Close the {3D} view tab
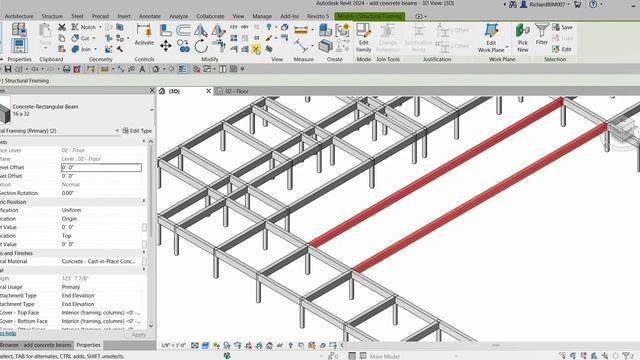Image resolution: width=640 pixels, height=360 pixels. pyautogui.click(x=209, y=91)
